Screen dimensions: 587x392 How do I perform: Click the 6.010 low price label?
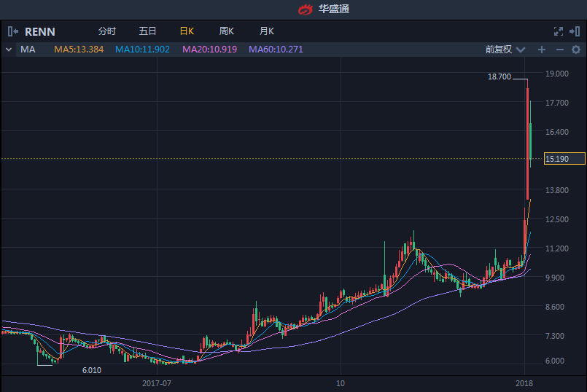(x=92, y=370)
